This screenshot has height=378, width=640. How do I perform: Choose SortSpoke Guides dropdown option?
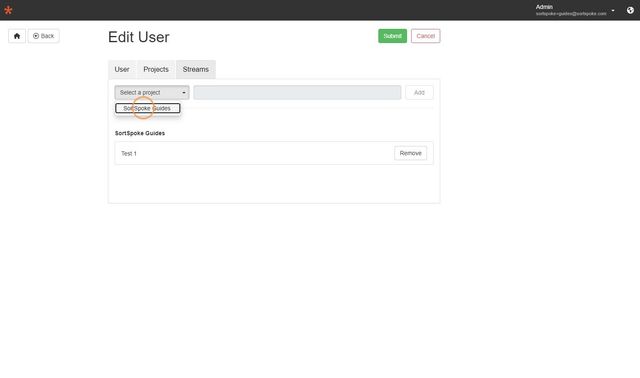(147, 108)
